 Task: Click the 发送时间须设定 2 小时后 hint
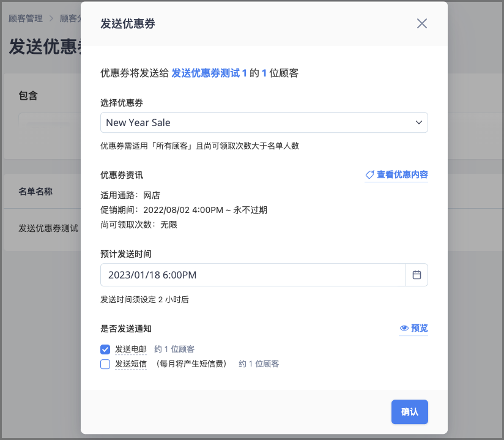click(144, 299)
